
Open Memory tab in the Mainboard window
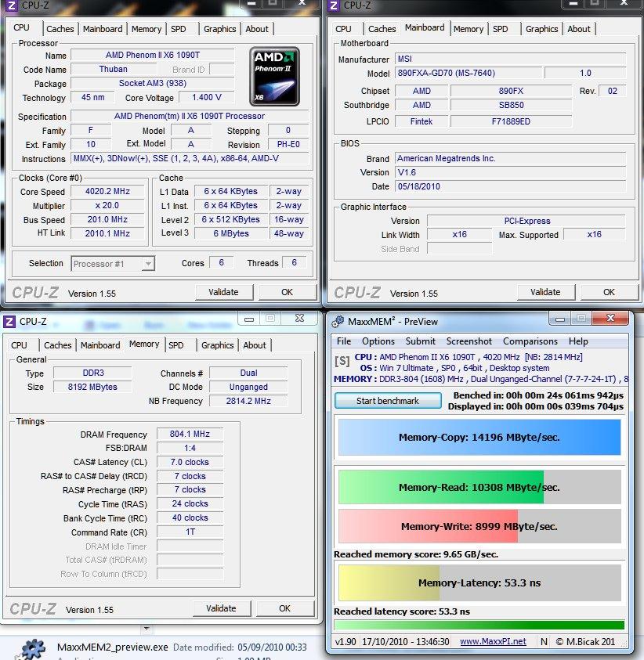(468, 29)
